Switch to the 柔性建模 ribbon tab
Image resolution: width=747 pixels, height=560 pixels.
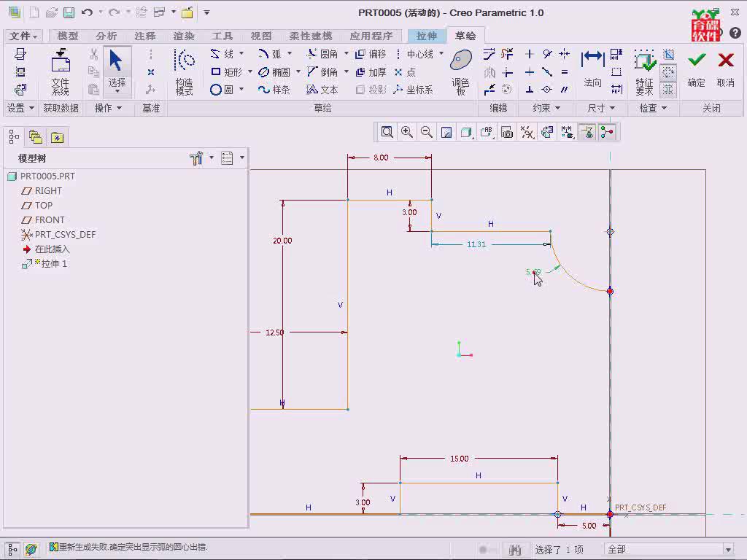(x=311, y=36)
